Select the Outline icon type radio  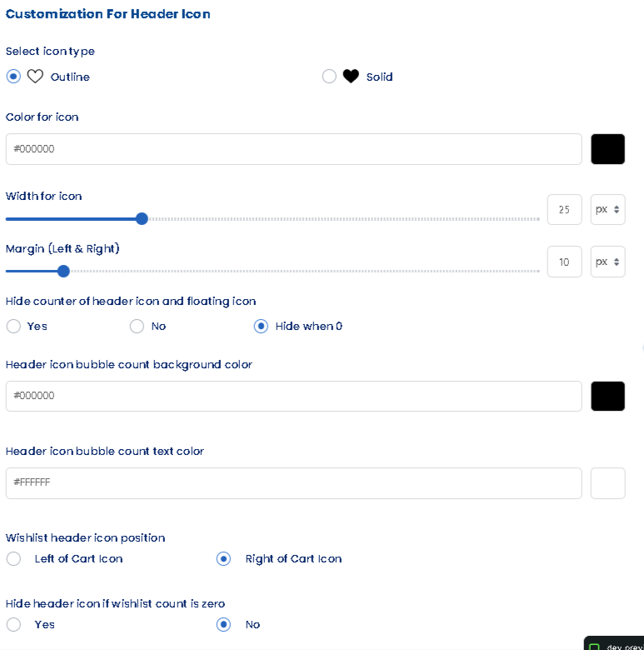tap(13, 77)
